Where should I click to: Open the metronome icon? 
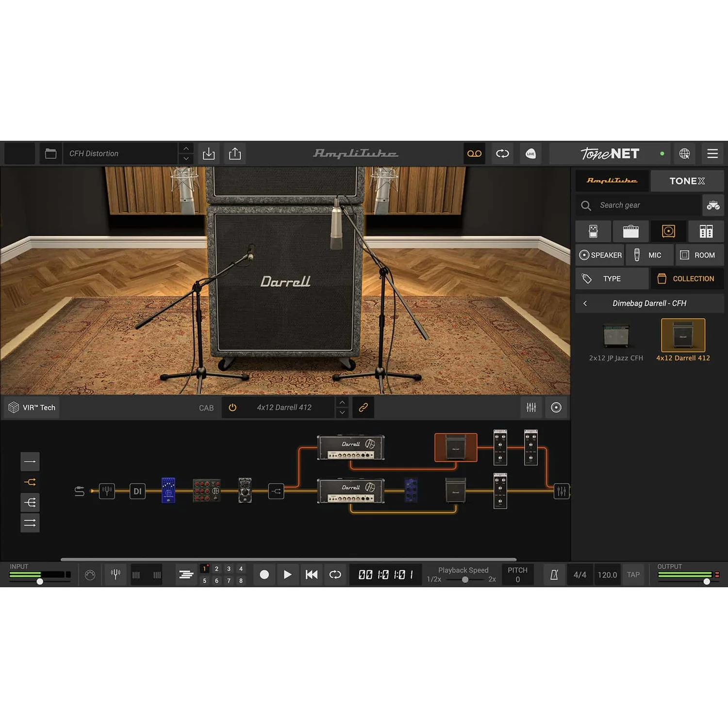[x=554, y=575]
